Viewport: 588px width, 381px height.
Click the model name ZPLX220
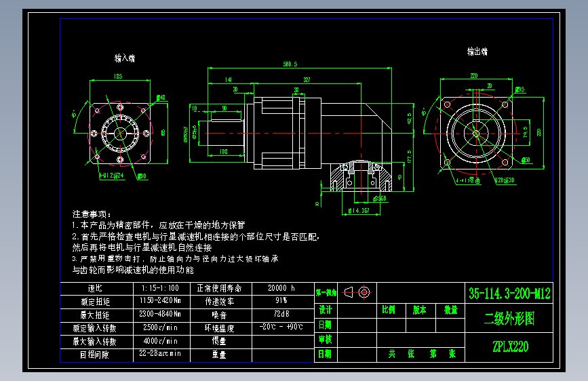[510, 346]
